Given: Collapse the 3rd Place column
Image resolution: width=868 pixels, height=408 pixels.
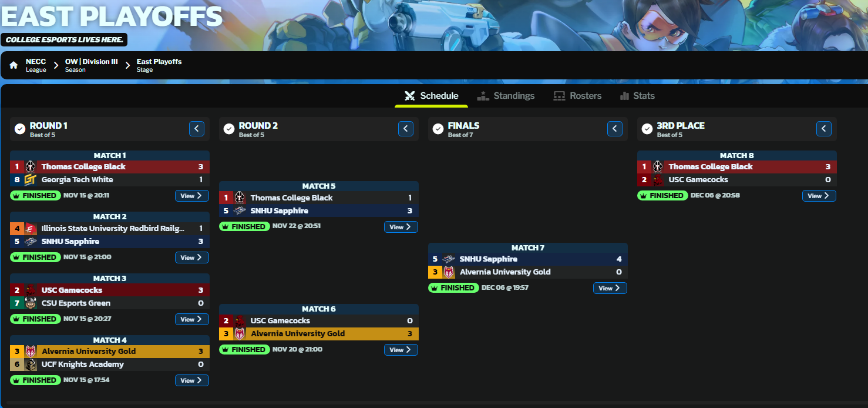Looking at the screenshot, I should (823, 128).
